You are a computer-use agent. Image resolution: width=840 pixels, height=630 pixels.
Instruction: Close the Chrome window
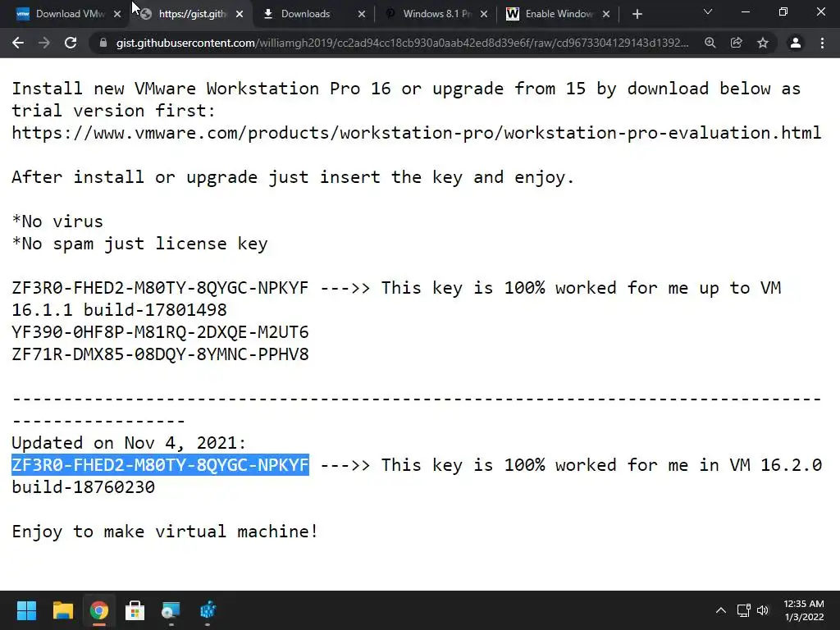tap(820, 11)
